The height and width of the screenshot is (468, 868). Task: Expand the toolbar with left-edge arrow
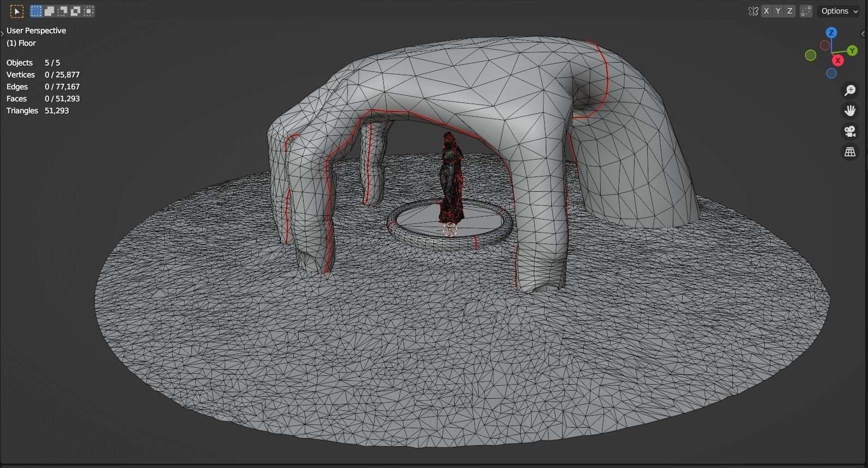click(x=2, y=34)
